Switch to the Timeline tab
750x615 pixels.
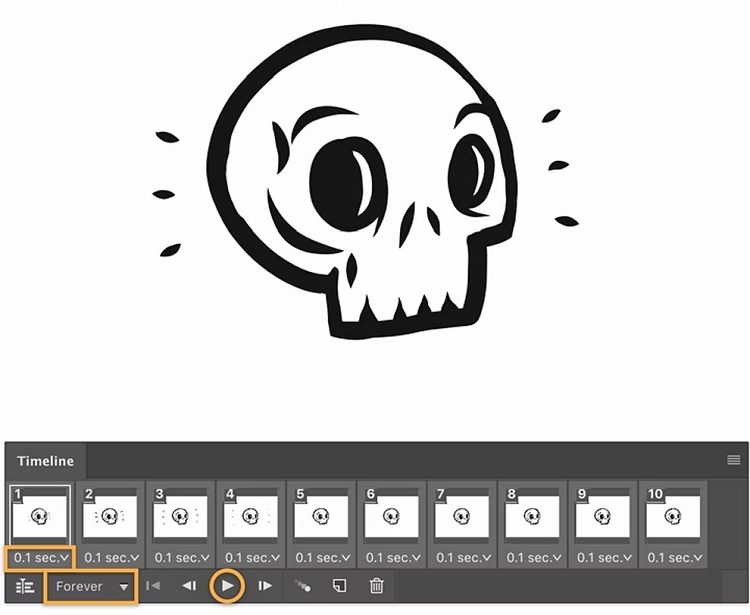pos(45,461)
